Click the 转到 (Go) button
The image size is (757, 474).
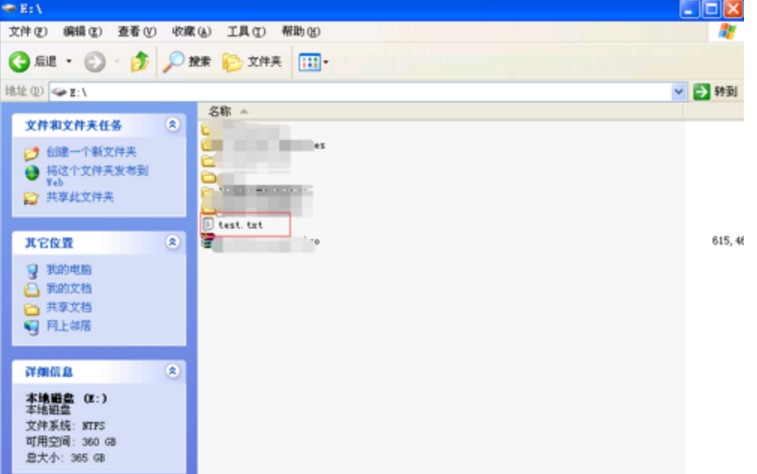click(715, 92)
